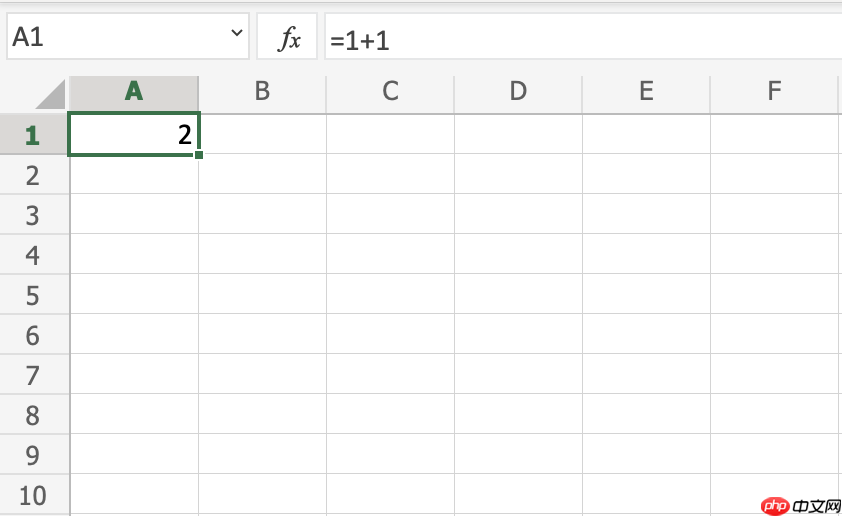Select row 5 header

pyautogui.click(x=33, y=294)
